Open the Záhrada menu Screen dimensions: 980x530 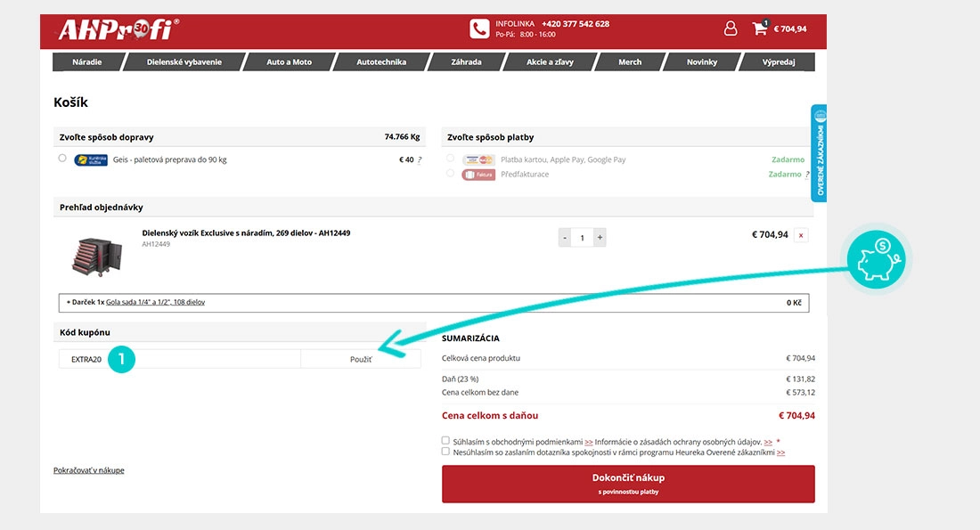tap(466, 61)
